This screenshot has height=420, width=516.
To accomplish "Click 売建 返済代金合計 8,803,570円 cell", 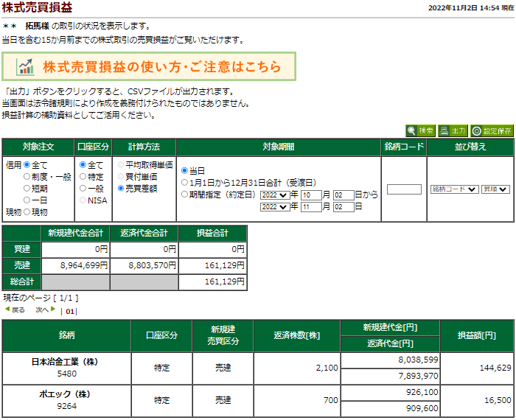I will 144,265.
